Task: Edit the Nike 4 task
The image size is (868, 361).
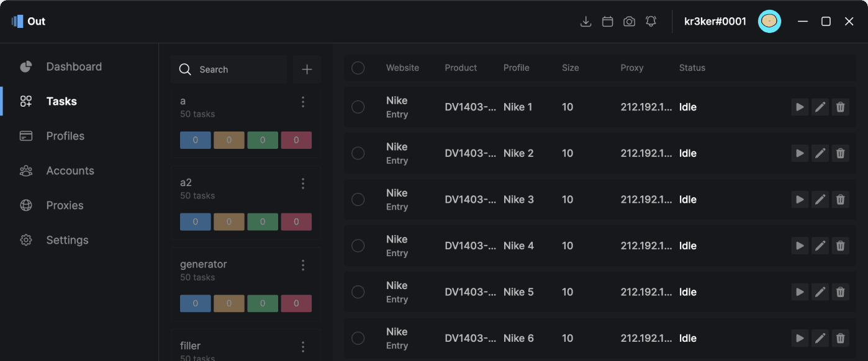Action: [x=820, y=246]
